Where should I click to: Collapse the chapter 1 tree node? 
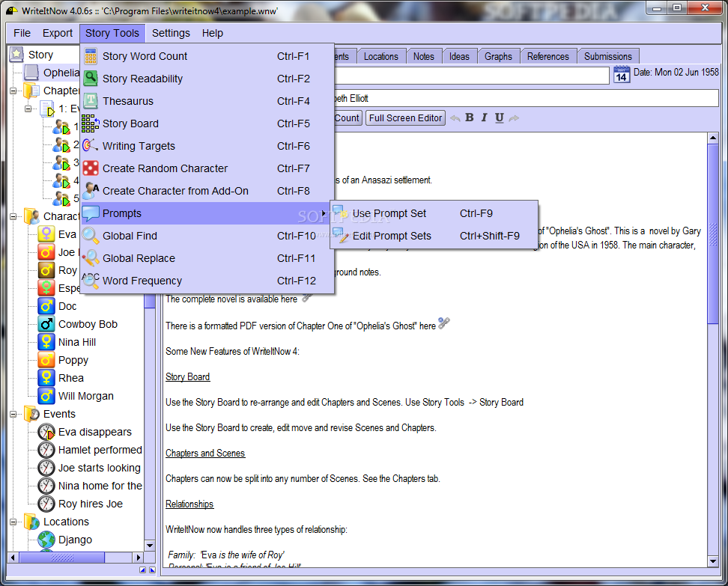[x=28, y=109]
